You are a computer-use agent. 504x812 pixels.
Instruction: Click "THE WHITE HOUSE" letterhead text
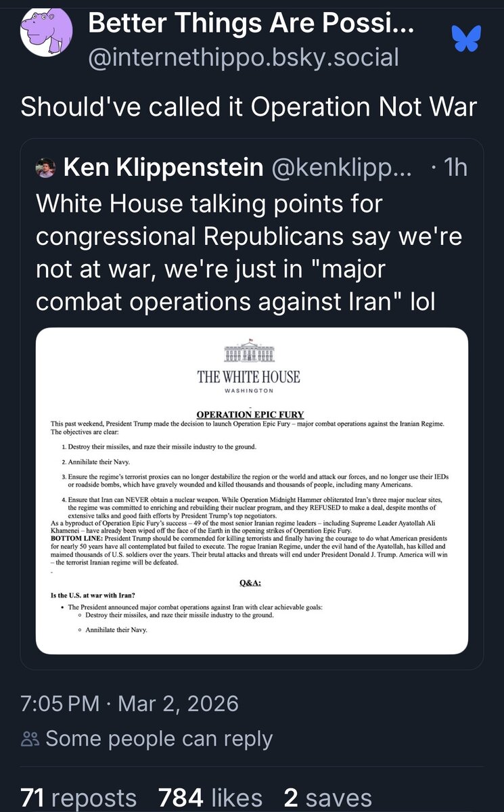coord(248,377)
